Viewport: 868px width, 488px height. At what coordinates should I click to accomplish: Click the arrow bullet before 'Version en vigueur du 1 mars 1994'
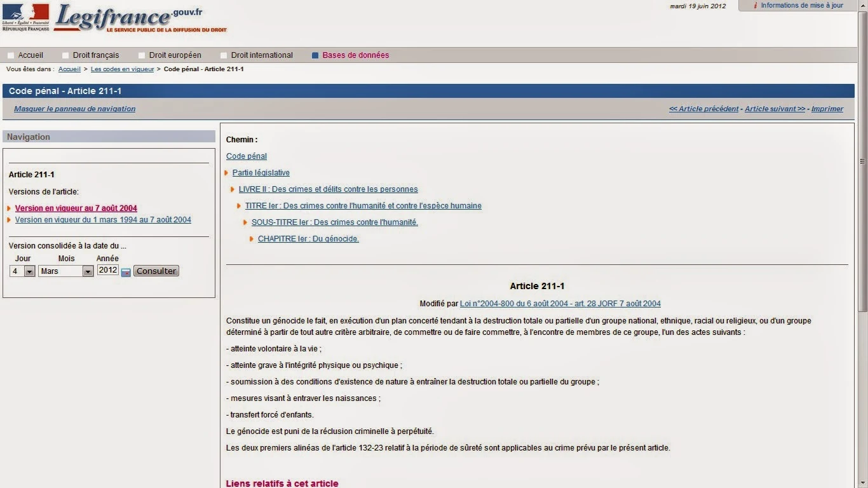tap(9, 220)
